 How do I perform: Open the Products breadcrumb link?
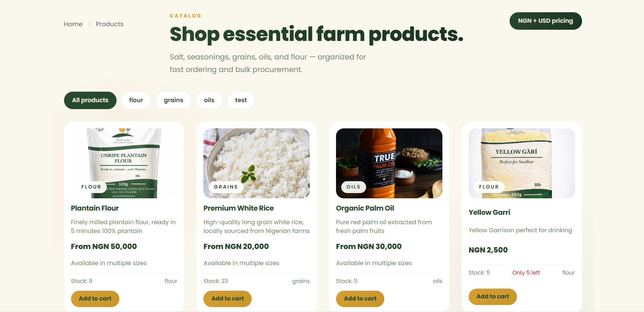[109, 24]
